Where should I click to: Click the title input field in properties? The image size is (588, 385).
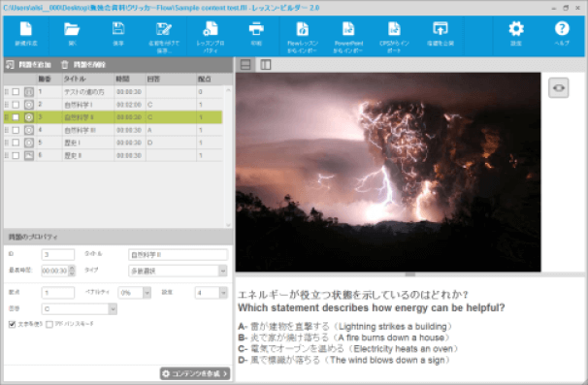(178, 254)
